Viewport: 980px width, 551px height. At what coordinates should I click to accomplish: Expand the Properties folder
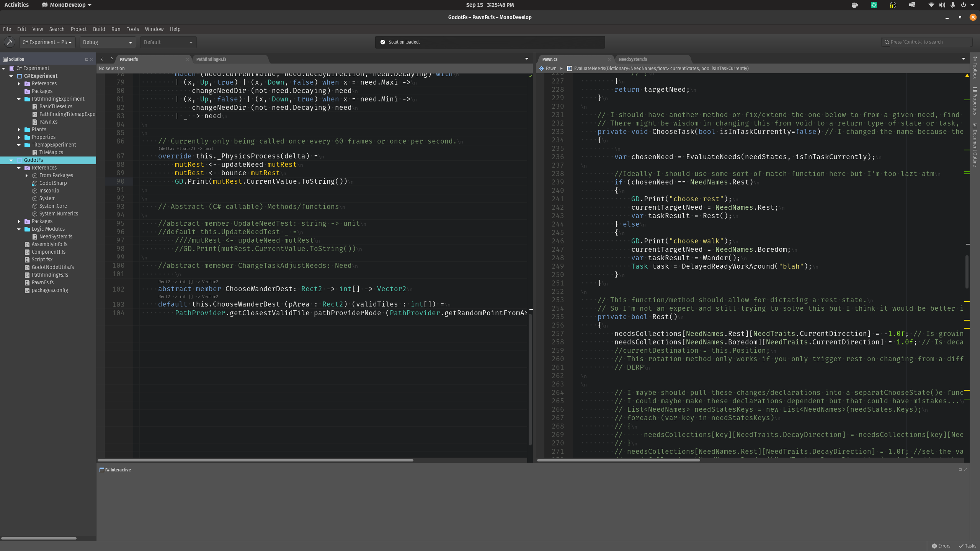pos(19,137)
